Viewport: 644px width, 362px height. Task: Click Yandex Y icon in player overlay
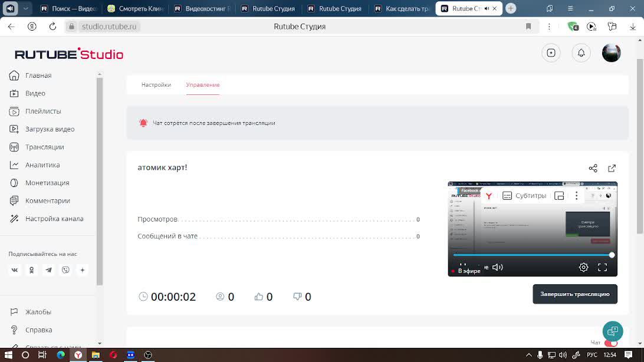pos(489,196)
